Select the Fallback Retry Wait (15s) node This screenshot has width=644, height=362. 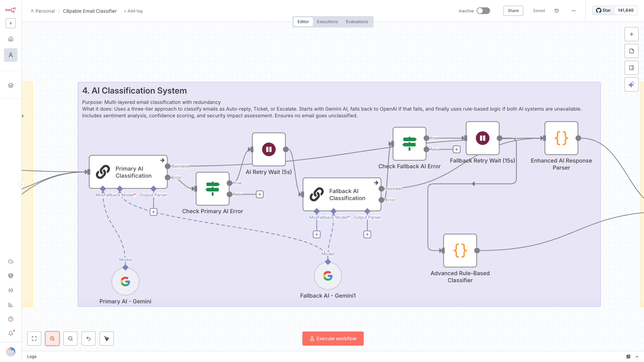pos(483,138)
